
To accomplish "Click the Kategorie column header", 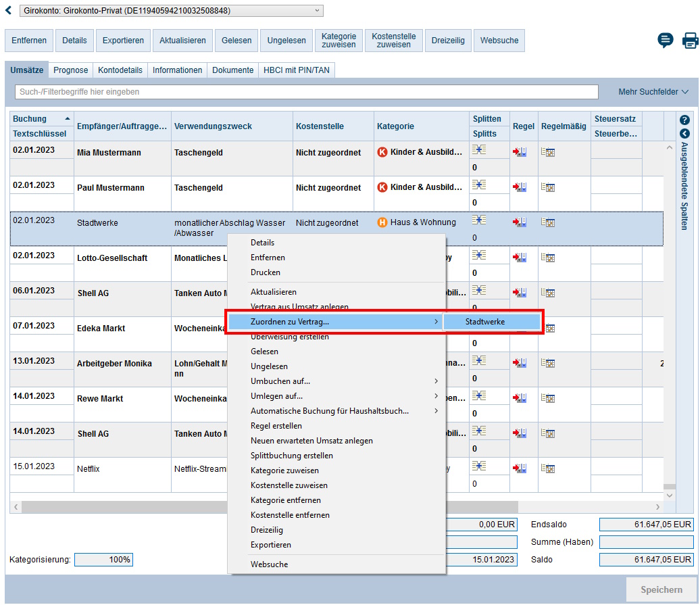I will point(422,126).
